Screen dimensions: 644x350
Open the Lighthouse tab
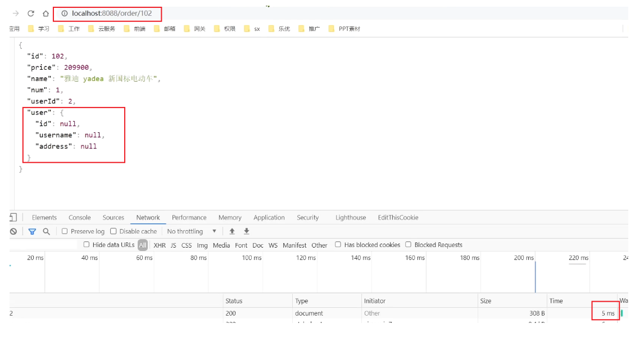tap(351, 218)
